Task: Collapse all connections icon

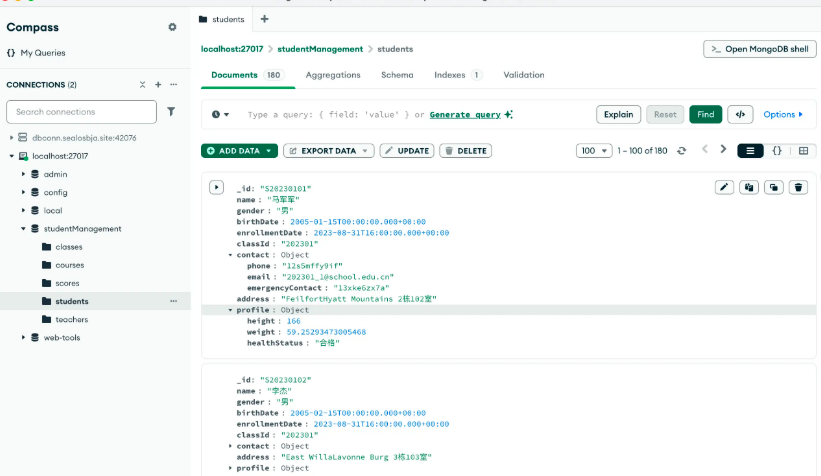Action: (x=142, y=85)
